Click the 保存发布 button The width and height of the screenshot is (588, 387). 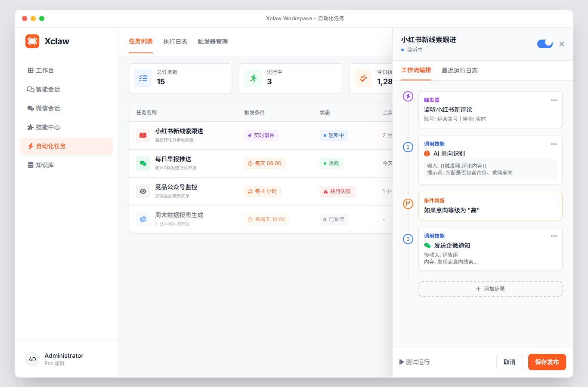tap(547, 362)
